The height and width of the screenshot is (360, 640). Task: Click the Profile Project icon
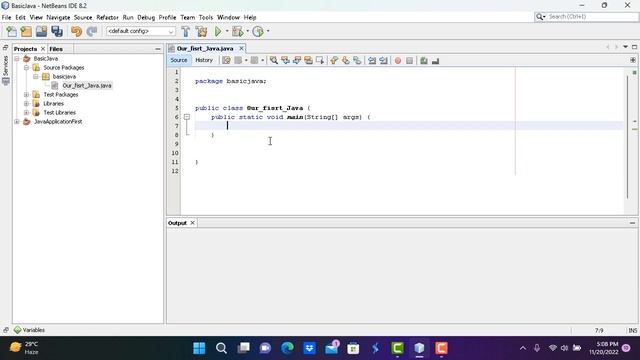[258, 31]
